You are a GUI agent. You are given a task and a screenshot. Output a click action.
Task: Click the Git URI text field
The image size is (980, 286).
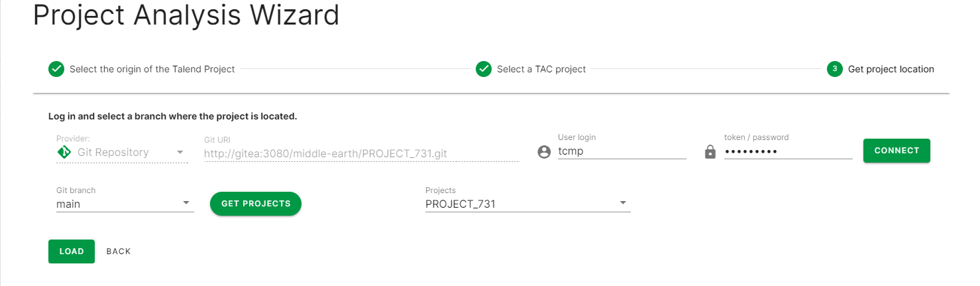tap(361, 153)
